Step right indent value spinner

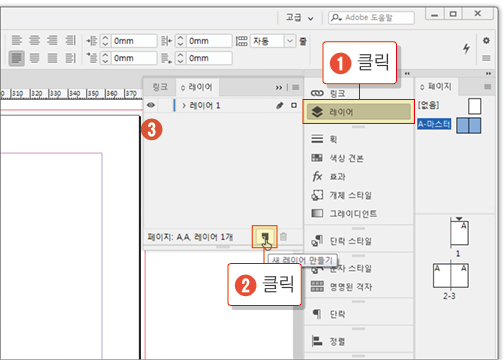(180, 41)
